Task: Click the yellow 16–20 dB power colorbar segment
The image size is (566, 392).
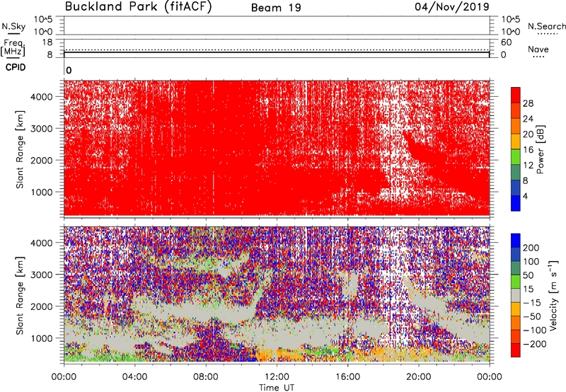Action: tap(516, 142)
